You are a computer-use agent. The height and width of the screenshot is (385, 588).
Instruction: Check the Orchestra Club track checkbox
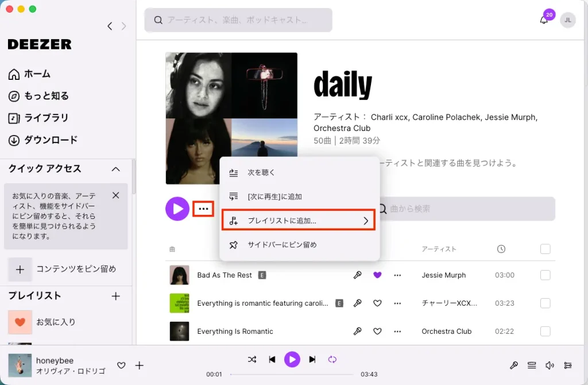point(546,332)
